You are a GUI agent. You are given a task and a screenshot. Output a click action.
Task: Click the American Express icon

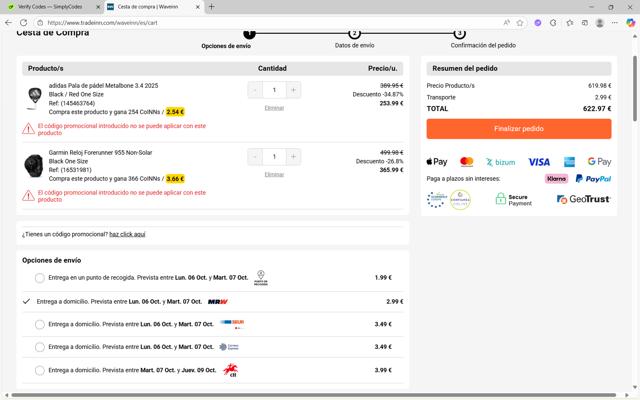569,162
